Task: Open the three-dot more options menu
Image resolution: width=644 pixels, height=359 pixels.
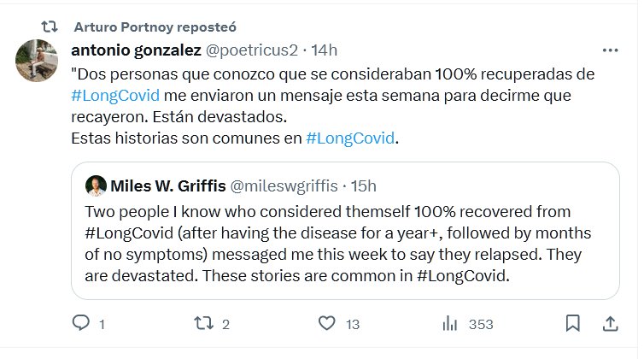Action: pyautogui.click(x=610, y=50)
